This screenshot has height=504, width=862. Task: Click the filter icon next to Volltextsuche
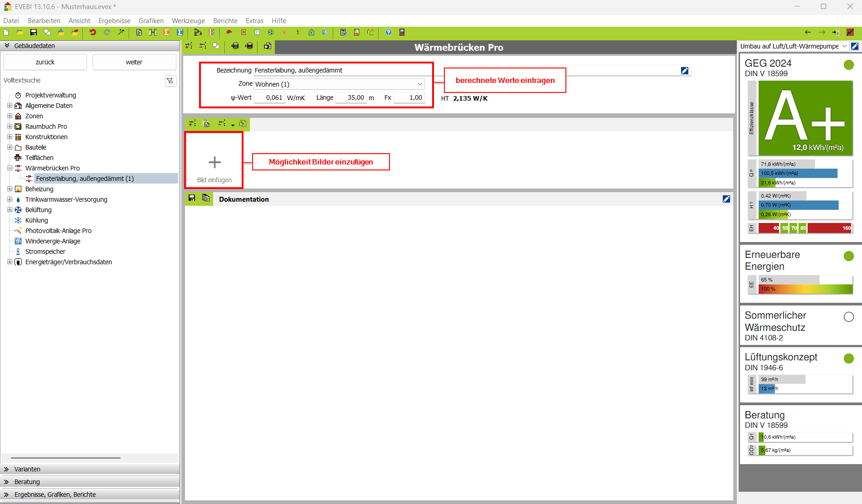(170, 81)
